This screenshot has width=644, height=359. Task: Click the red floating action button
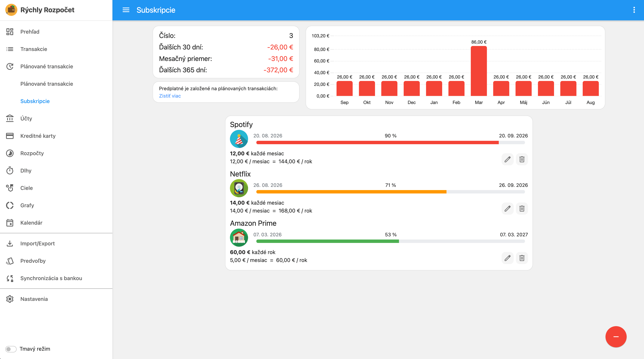616,337
